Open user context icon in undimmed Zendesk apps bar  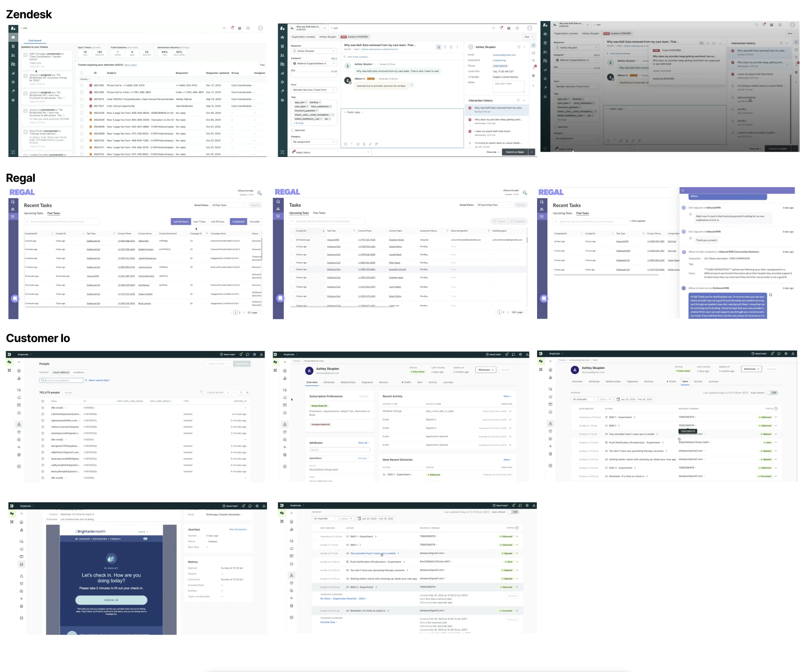[533, 46]
